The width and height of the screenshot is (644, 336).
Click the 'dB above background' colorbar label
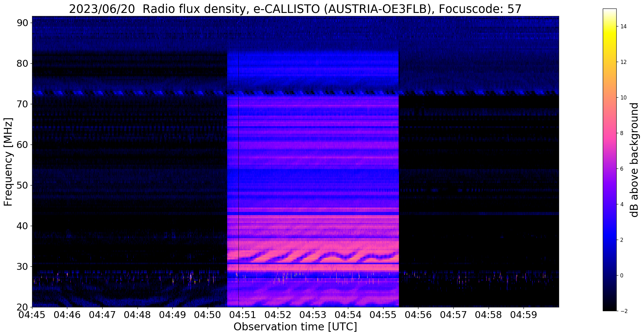[635, 160]
